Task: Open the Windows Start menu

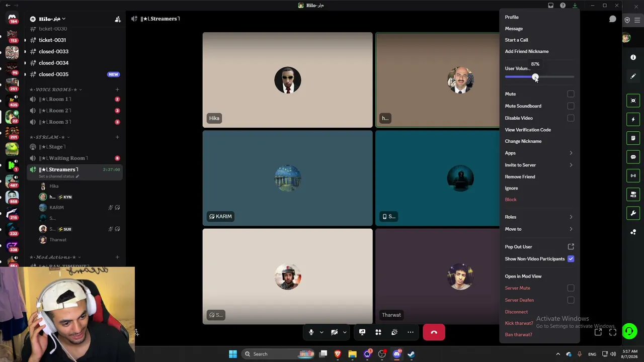Action: [x=233, y=354]
